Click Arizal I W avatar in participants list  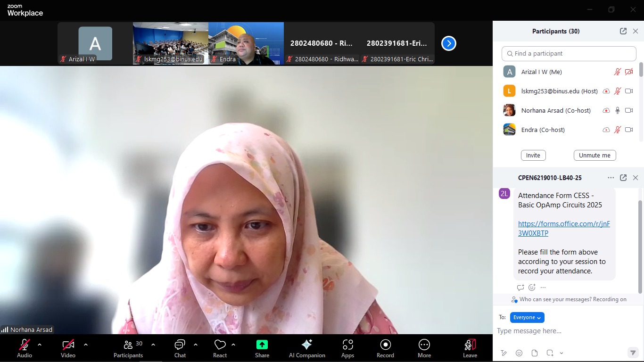[509, 72]
